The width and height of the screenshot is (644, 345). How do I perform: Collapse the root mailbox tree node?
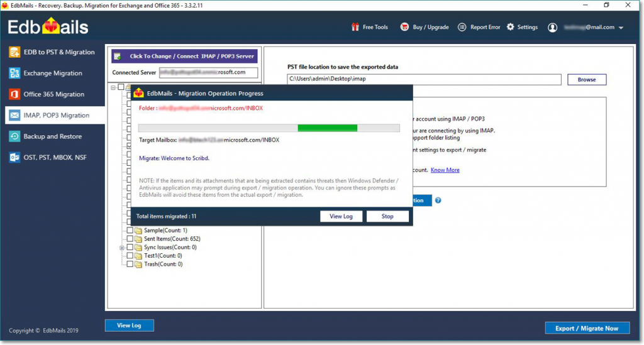click(x=113, y=87)
